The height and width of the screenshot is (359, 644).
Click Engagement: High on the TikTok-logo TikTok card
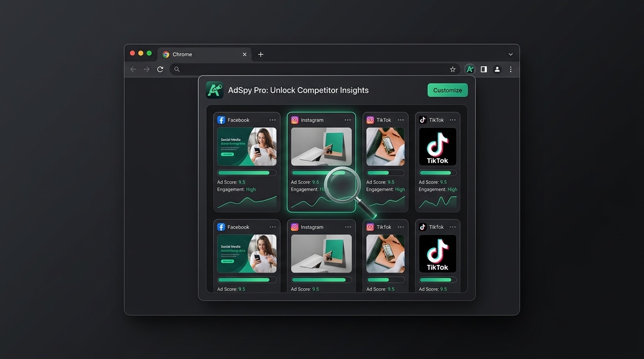[x=438, y=189]
